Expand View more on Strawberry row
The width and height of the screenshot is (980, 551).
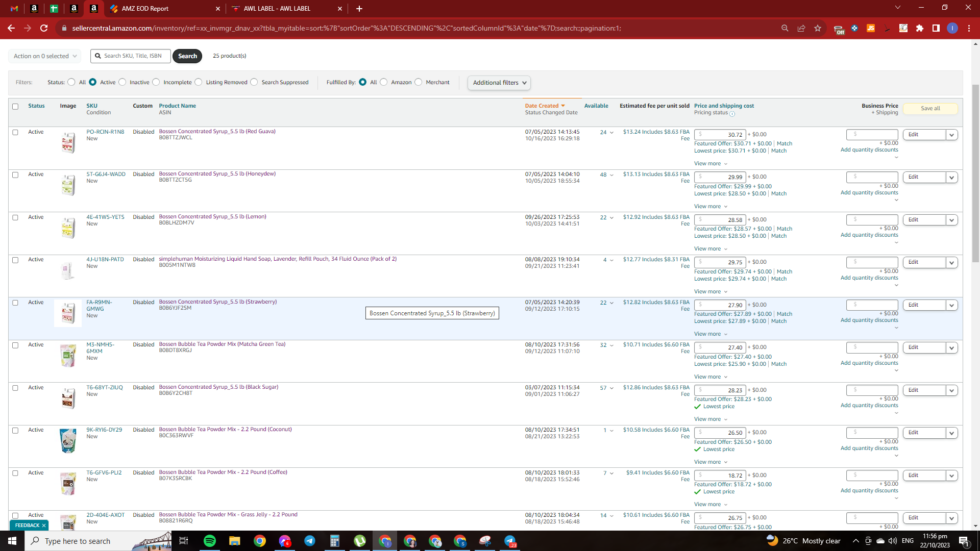[x=710, y=334]
